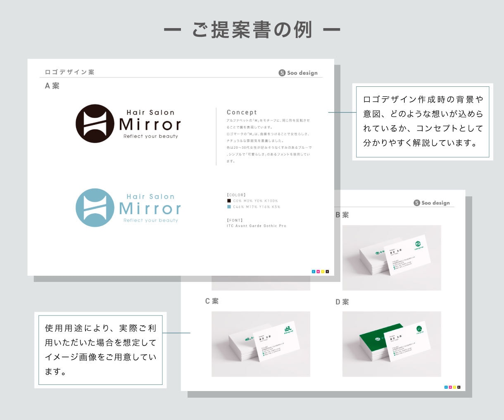The image size is (504, 420).
Task: Click the CMYK squares on back page corner
Action: [452, 387]
